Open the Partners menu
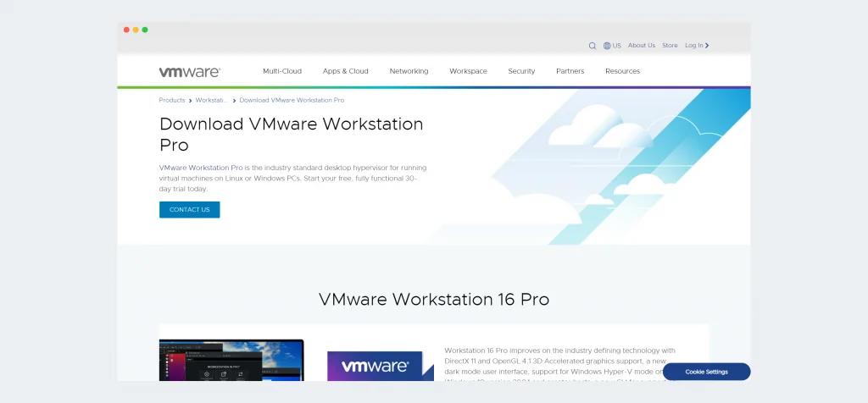Image resolution: width=868 pixels, height=403 pixels. coord(570,71)
